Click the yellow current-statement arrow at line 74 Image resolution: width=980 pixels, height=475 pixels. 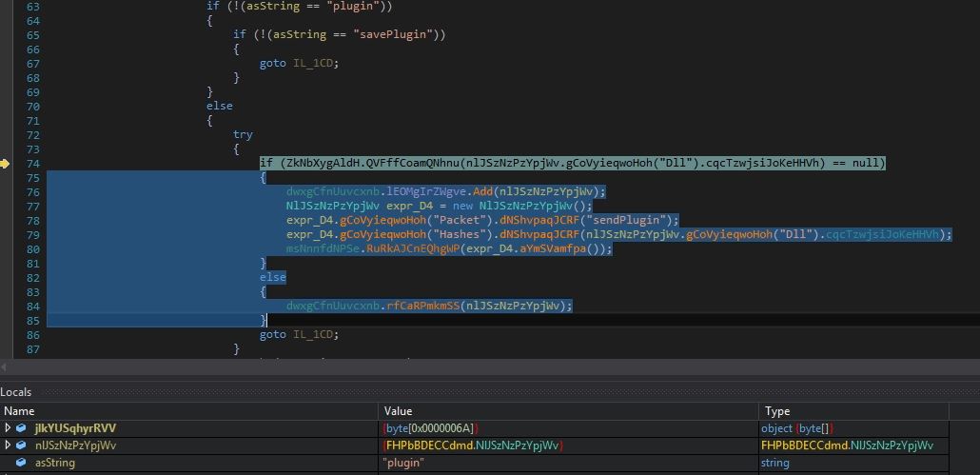pos(5,164)
